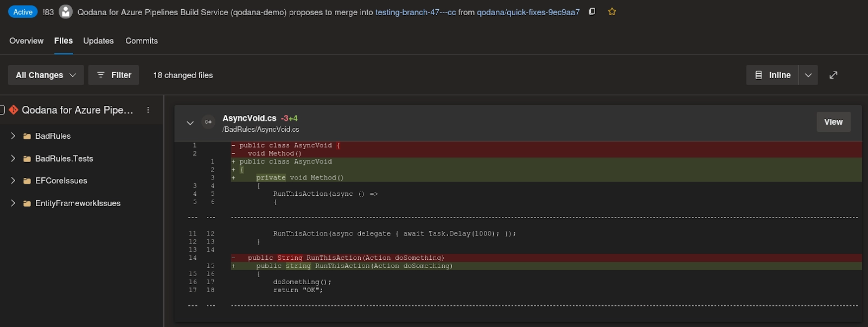
Task: Open more options for the file tree
Action: click(x=148, y=110)
